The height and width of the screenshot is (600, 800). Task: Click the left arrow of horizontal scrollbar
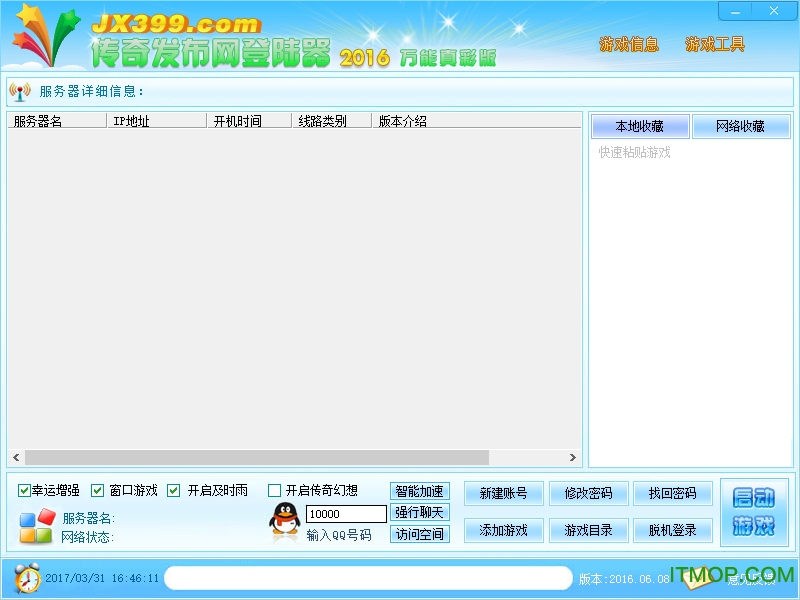pyautogui.click(x=16, y=458)
